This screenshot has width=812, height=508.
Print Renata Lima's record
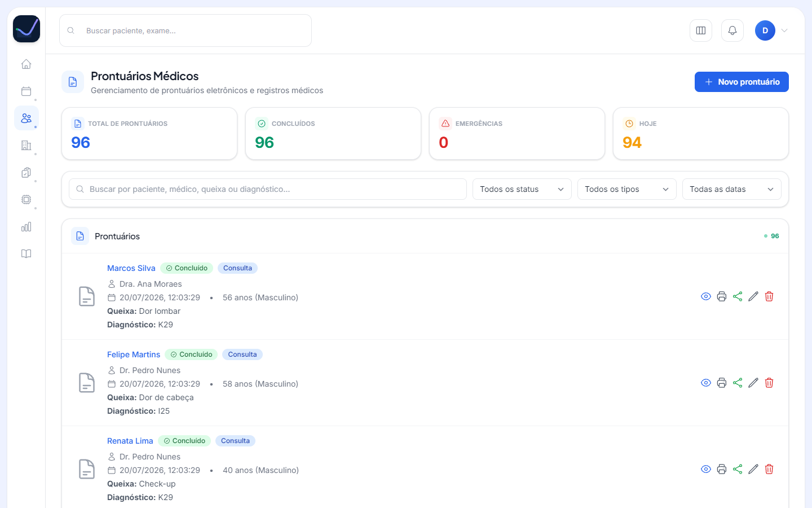(722, 469)
